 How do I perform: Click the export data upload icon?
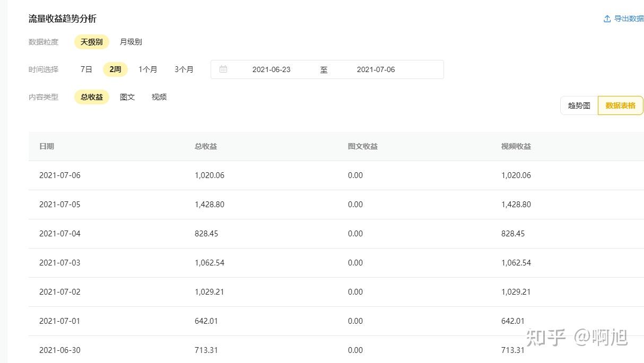(x=607, y=19)
